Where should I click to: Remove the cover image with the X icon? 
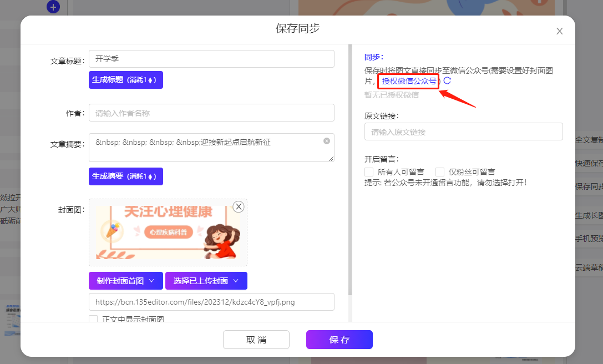point(239,207)
